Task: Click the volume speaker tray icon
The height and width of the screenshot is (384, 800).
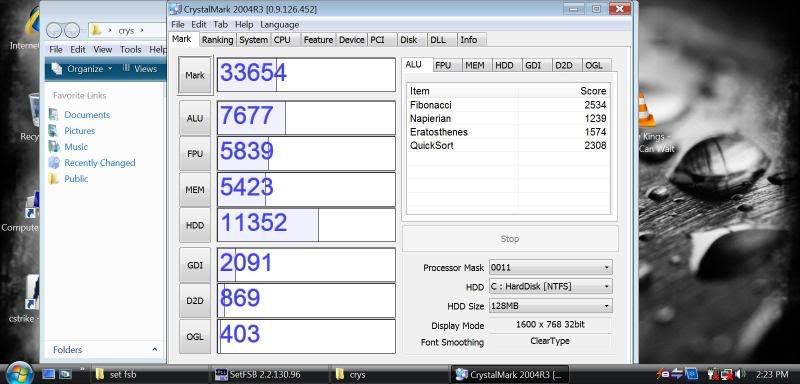Action: (x=740, y=374)
